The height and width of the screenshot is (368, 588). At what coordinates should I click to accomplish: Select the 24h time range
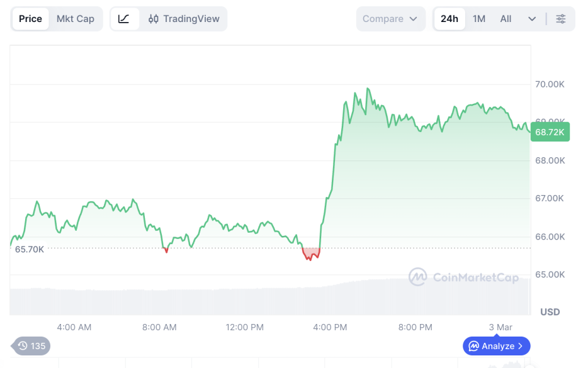pos(449,19)
